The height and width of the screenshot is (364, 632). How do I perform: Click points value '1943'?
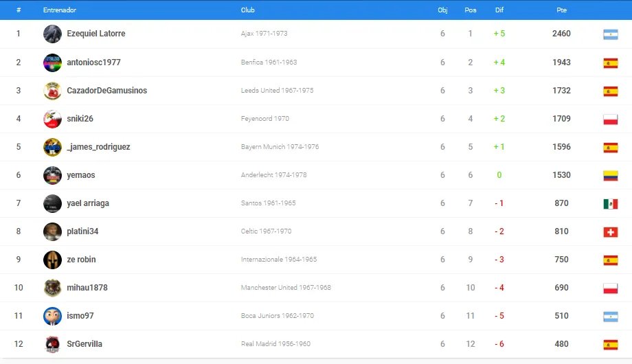pos(561,62)
